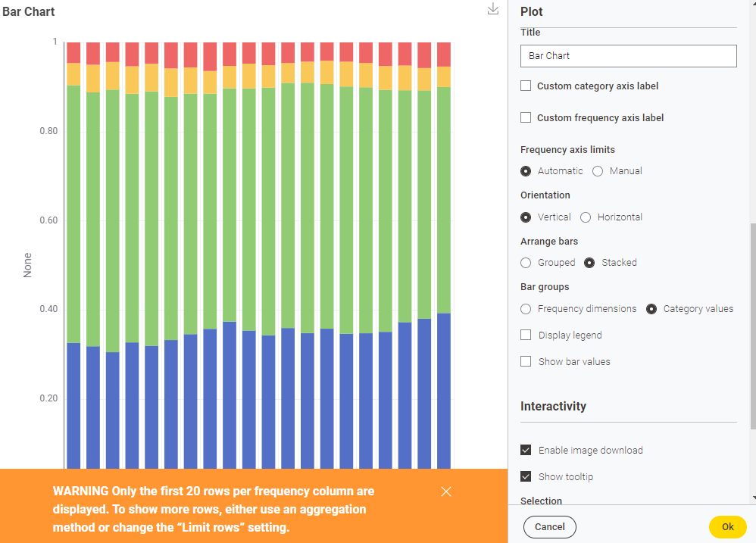
Task: Select Category values bar groups
Action: pos(651,309)
